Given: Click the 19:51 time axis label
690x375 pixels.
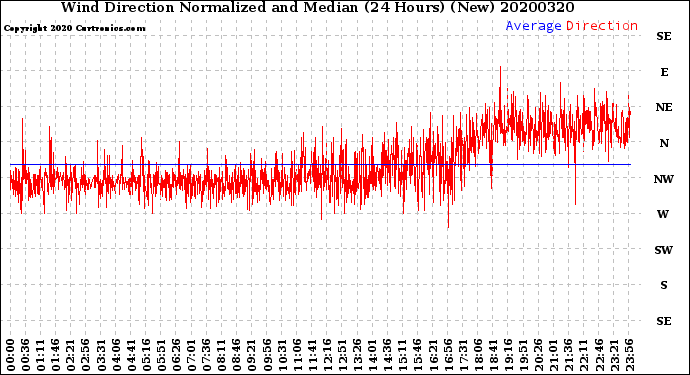Looking at the screenshot, I should pos(523,355).
